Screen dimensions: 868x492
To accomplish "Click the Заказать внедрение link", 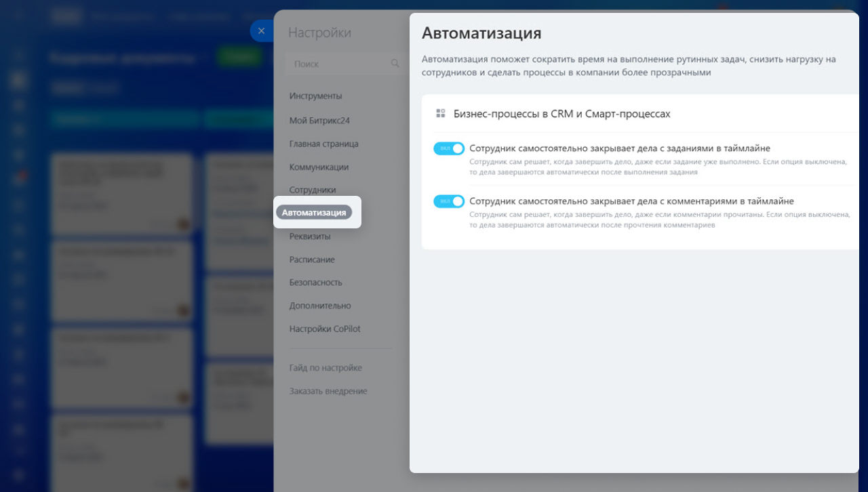I will coord(328,391).
